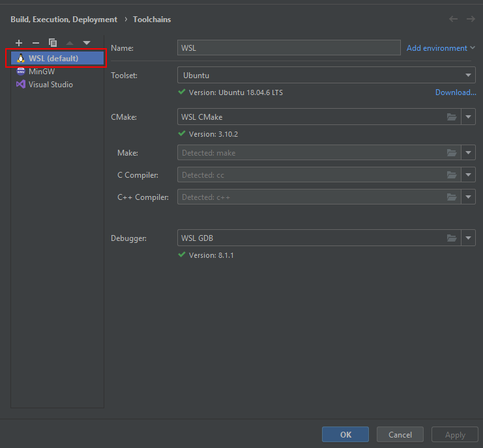483x448 pixels.
Task: Open the Add environment dropdown
Action: tap(441, 48)
